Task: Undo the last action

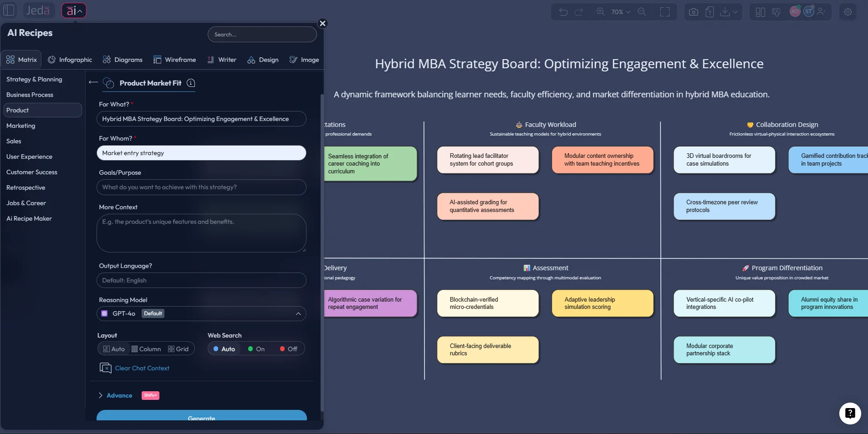Action: tap(564, 12)
